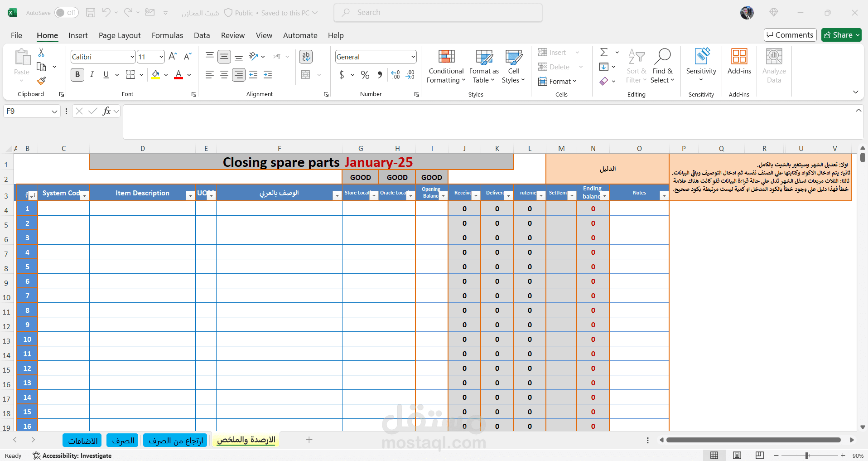Click the Merge & Center icon
Screen dimensions: 868x461
click(306, 75)
